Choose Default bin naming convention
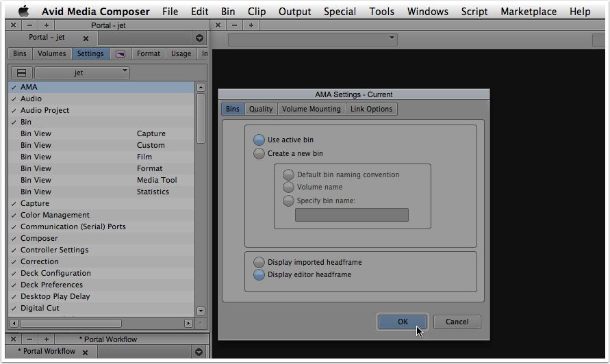610x364 pixels. tap(288, 175)
